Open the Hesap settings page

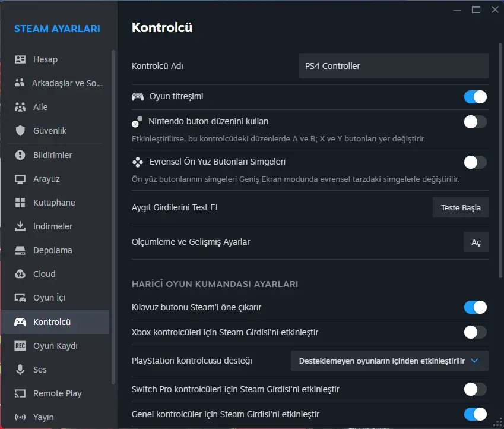pyautogui.click(x=55, y=59)
